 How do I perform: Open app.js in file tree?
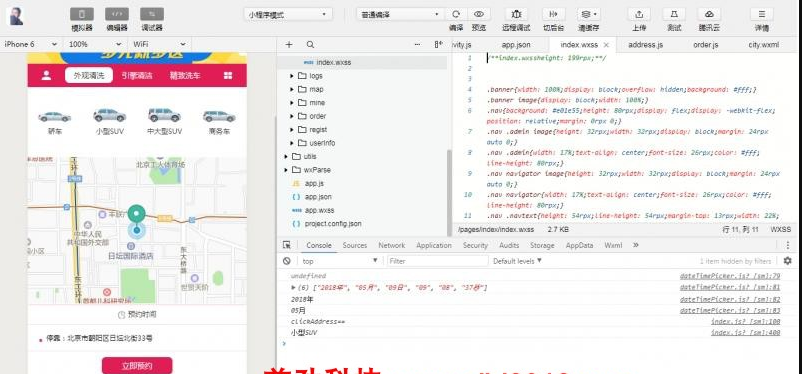314,183
